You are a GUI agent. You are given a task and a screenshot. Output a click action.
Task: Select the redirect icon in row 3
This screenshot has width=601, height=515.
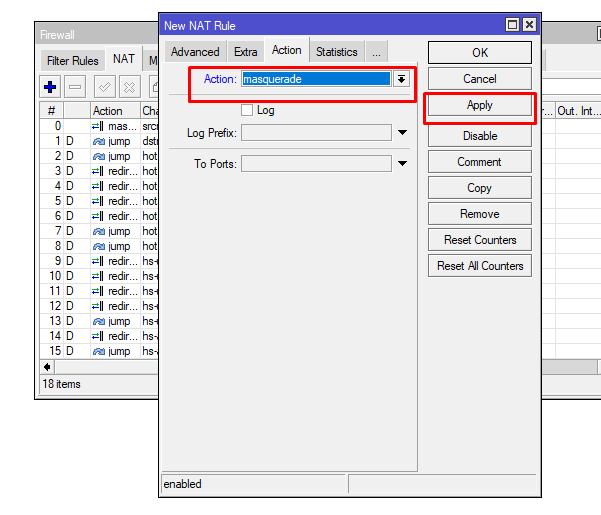coord(98,171)
